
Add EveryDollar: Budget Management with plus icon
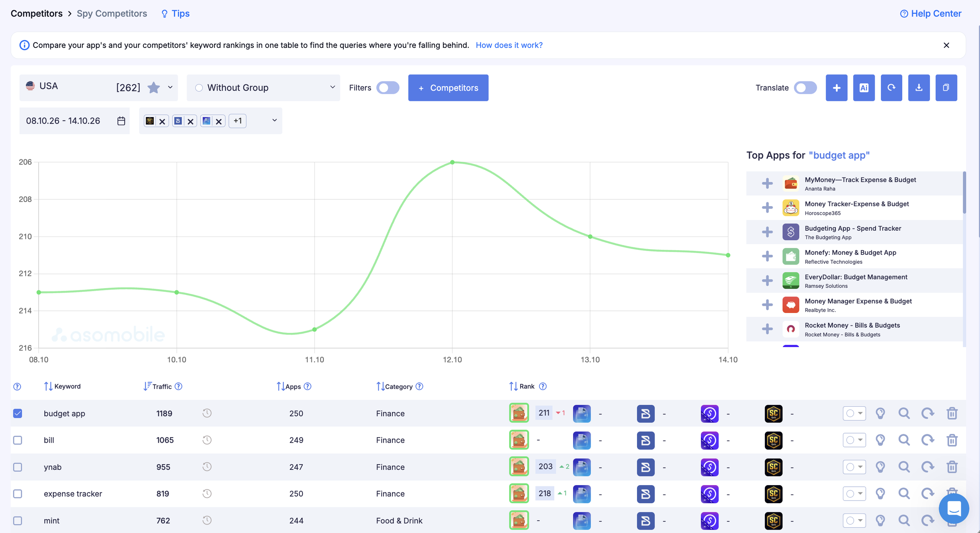coord(767,280)
